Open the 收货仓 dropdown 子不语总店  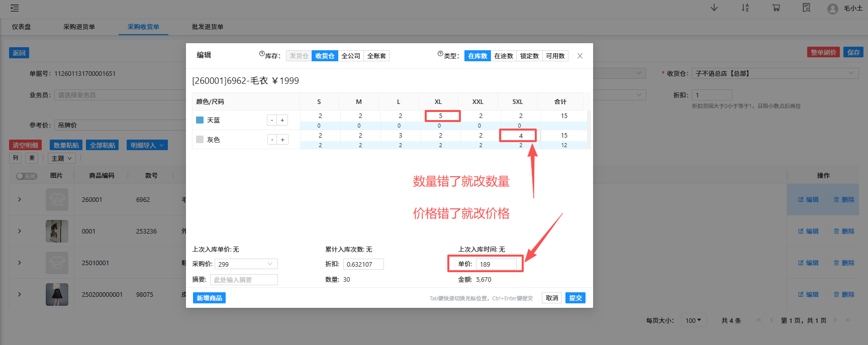coord(776,73)
